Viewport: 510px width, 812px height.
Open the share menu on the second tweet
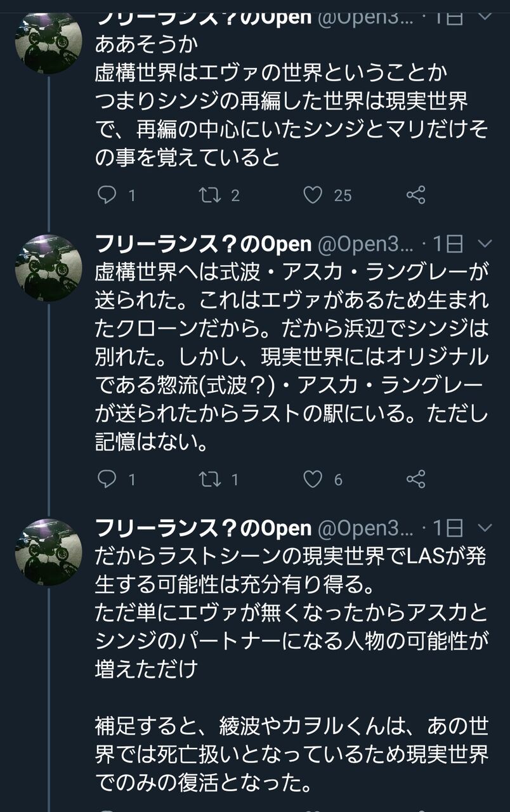pos(417,480)
